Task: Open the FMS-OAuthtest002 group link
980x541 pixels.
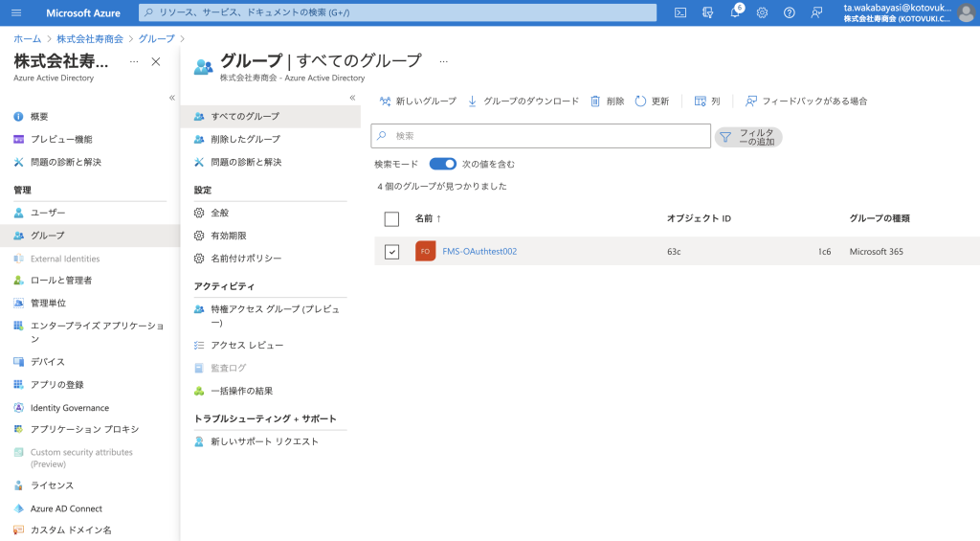Action: click(479, 252)
